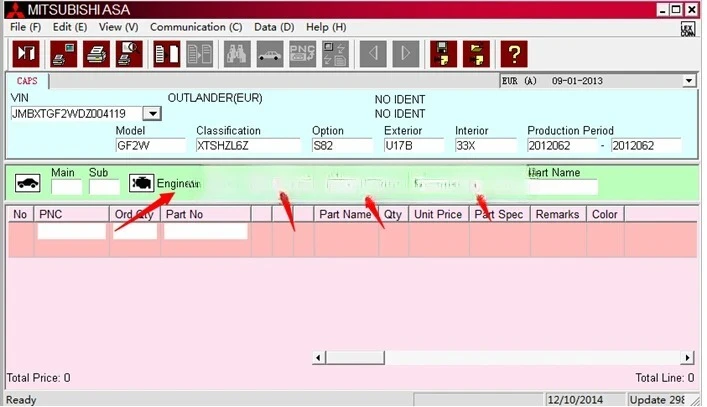707x407 pixels.
Task: Click the Production Period end field
Action: click(x=646, y=146)
